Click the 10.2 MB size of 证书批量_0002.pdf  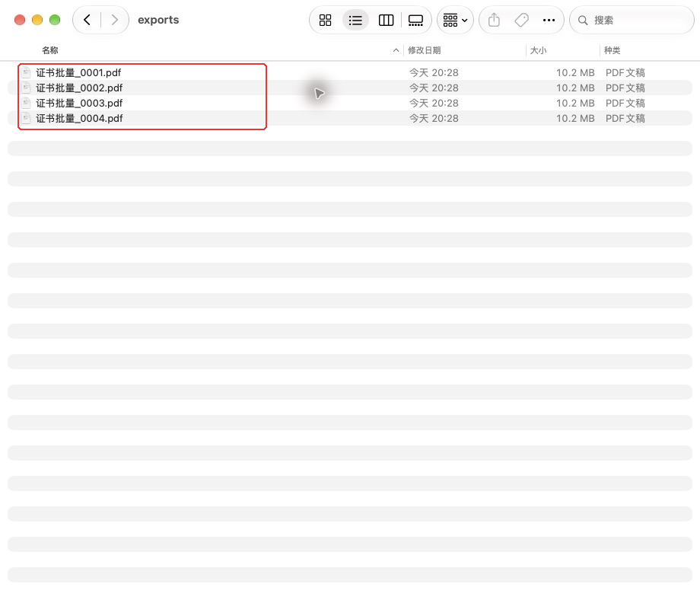(575, 88)
